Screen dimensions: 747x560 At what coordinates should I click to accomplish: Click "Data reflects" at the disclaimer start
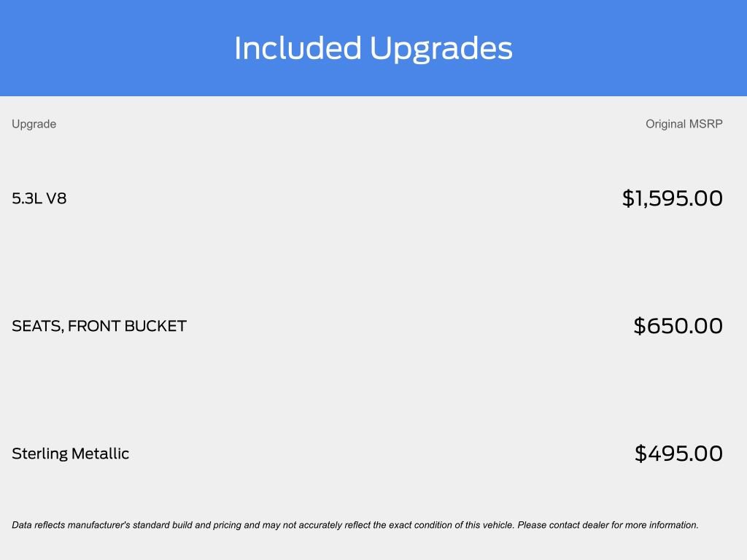tap(39, 525)
